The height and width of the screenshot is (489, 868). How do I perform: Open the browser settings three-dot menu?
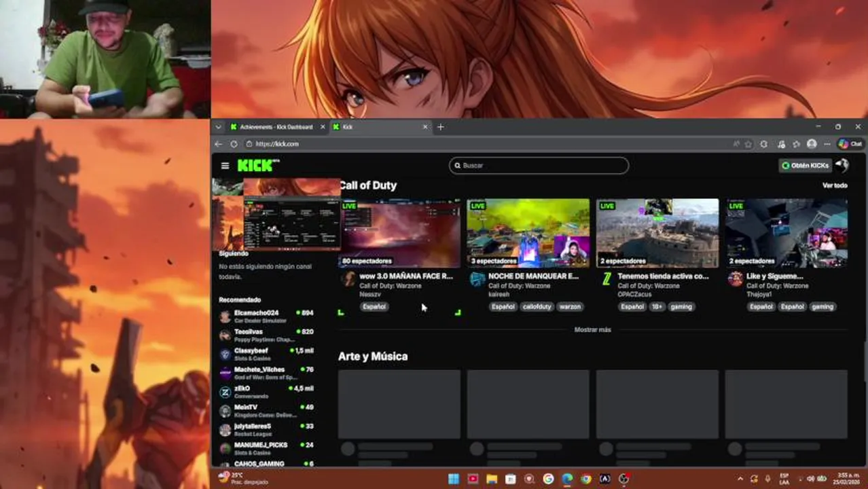827,144
